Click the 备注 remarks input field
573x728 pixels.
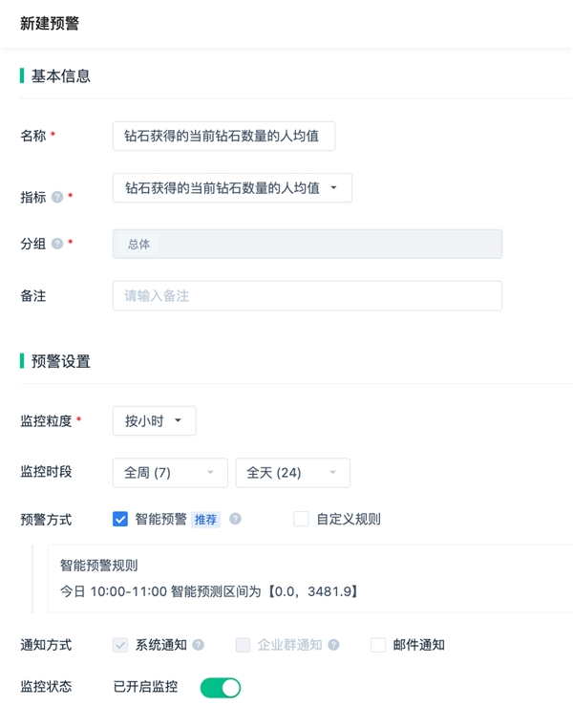tap(307, 296)
